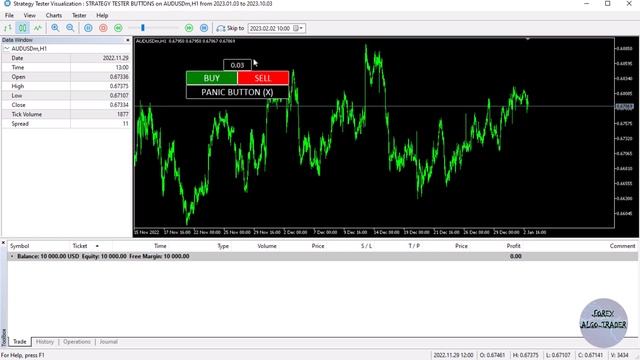Select the High value 0.67375

point(119,86)
